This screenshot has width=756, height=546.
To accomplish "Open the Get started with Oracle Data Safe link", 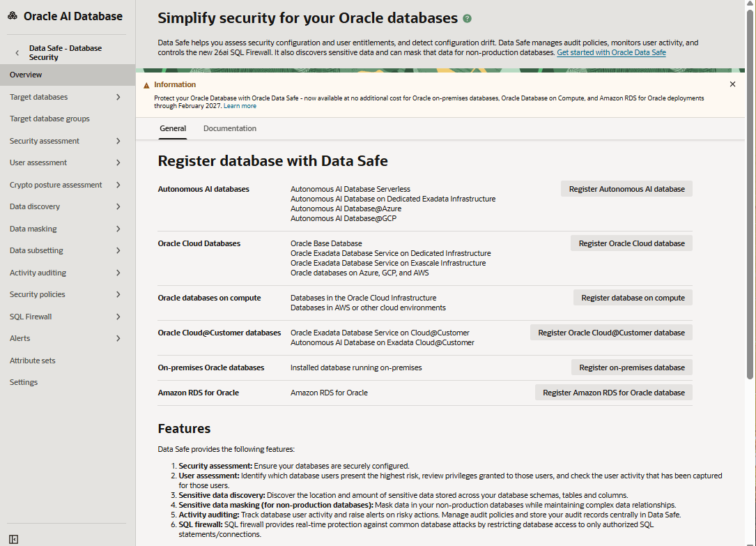I will click(x=611, y=52).
